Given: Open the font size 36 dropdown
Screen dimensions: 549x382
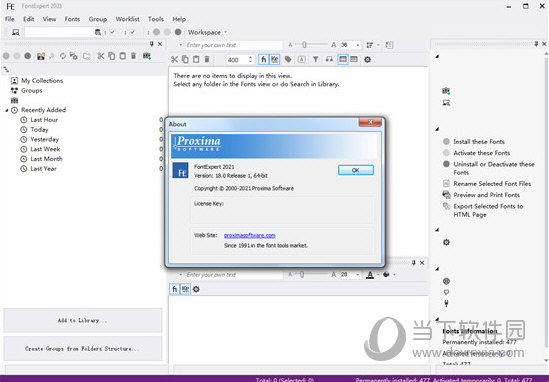Looking at the screenshot, I should click(x=357, y=45).
